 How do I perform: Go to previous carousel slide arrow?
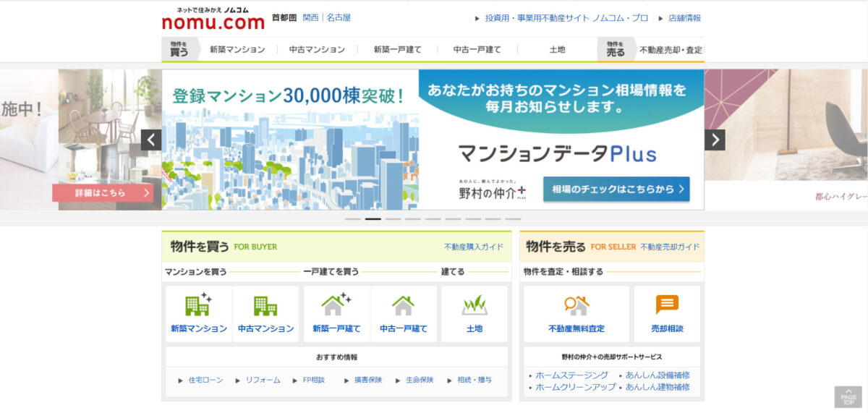[151, 140]
